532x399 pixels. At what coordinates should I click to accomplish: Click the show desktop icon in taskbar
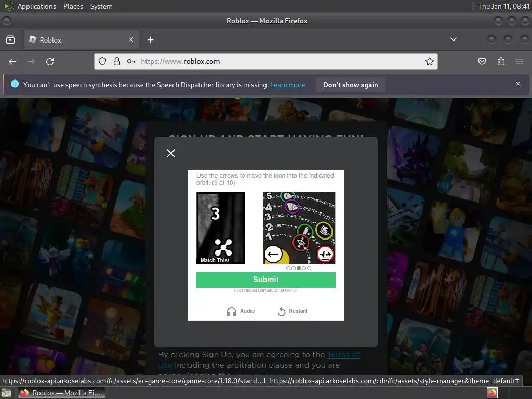coord(6,393)
